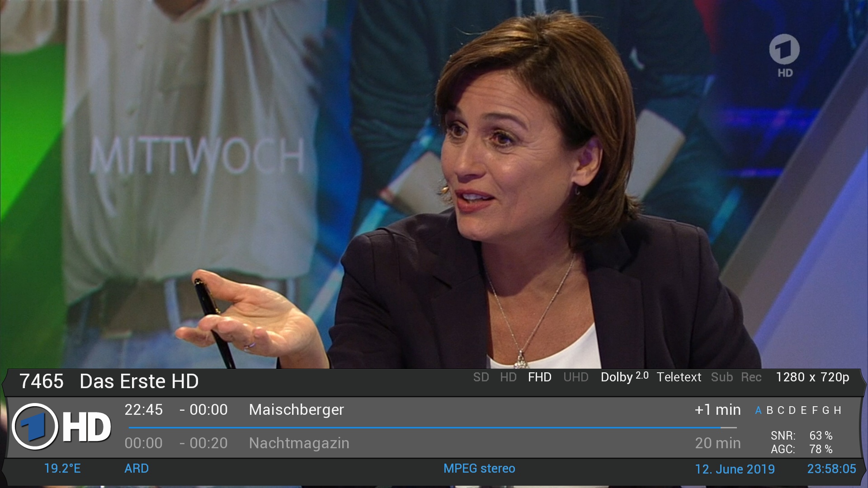868x488 pixels.
Task: Select the highlighted FHD indicator
Action: click(540, 377)
